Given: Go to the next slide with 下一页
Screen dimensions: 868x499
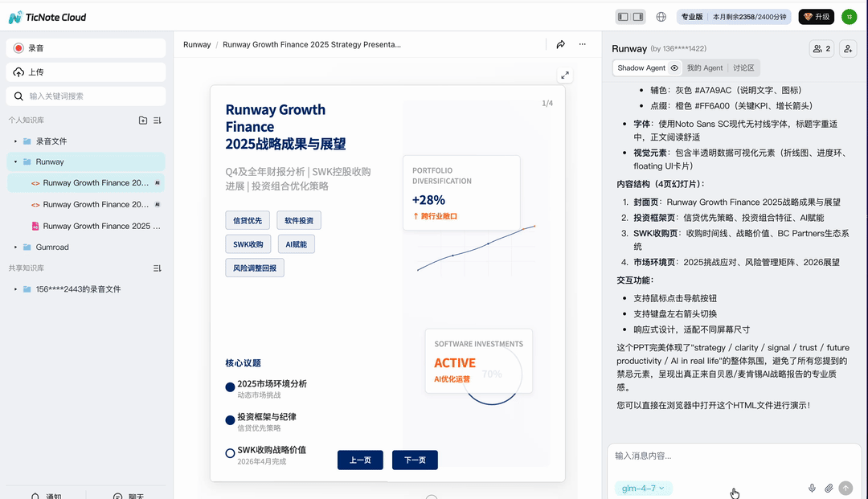Looking at the screenshot, I should (416, 460).
